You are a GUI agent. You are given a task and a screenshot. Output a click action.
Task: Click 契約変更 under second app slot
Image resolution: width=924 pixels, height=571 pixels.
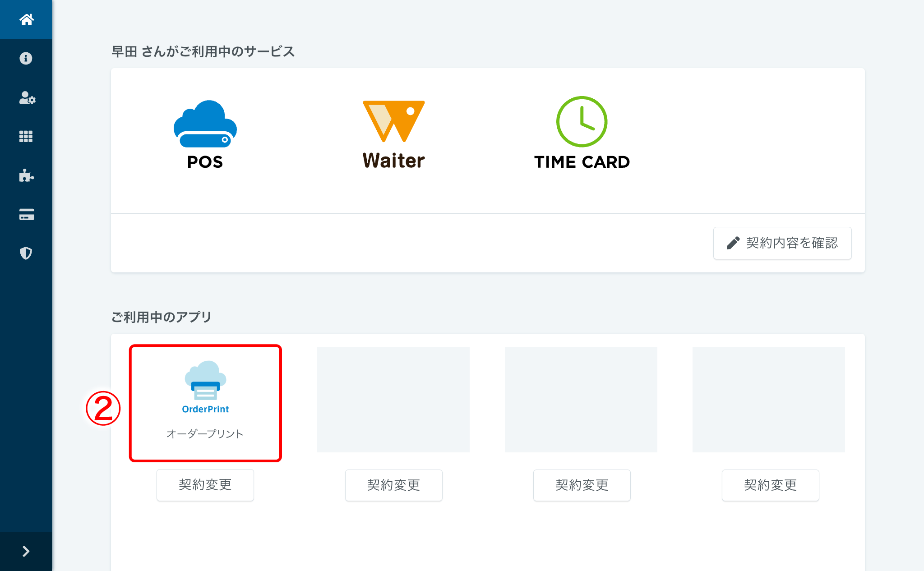point(393,485)
